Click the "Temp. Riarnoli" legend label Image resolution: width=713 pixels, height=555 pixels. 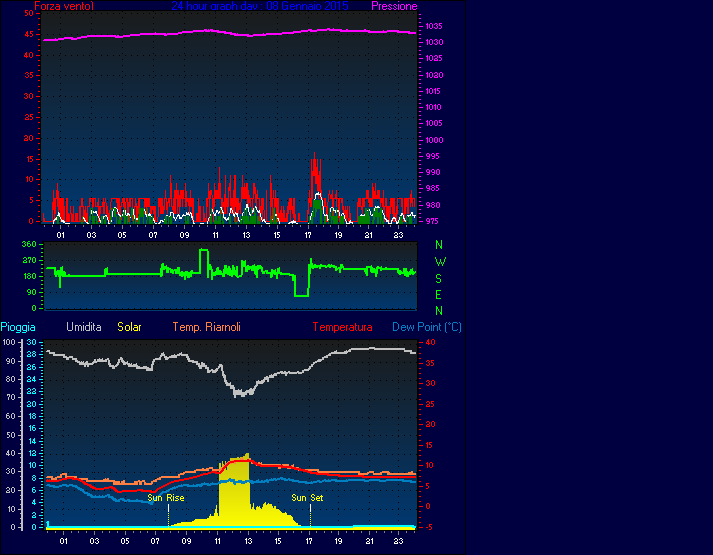206,327
